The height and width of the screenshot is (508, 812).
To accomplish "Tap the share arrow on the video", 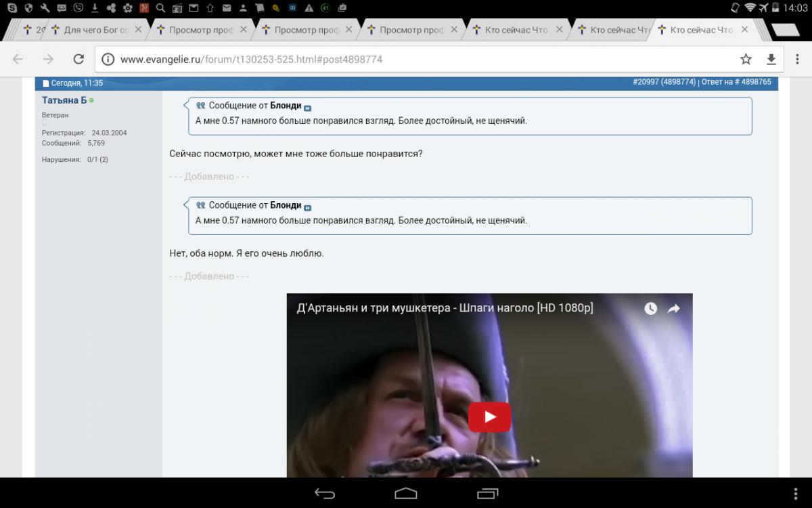I will point(674,308).
